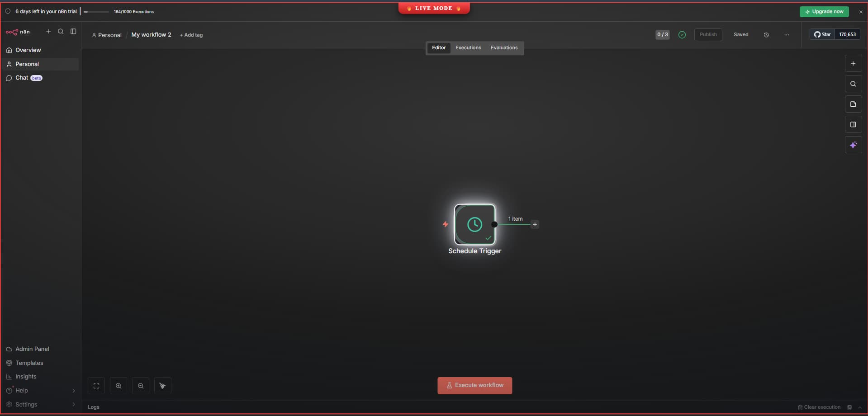Clear execution data

pyautogui.click(x=819, y=407)
